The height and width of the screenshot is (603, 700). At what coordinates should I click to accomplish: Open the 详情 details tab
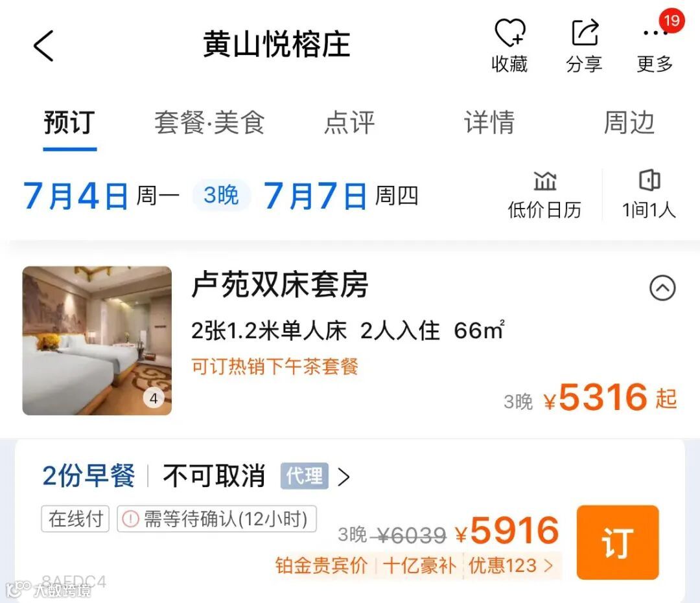[x=490, y=122]
